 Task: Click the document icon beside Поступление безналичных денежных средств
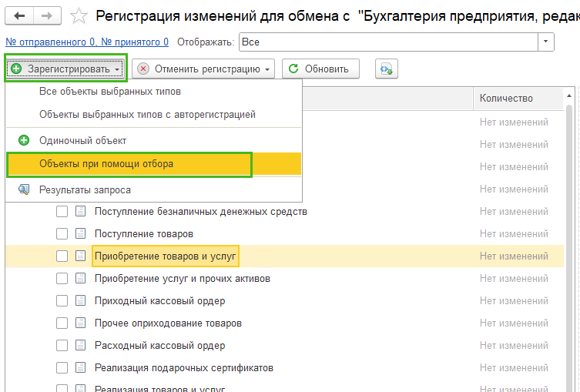pyautogui.click(x=80, y=211)
